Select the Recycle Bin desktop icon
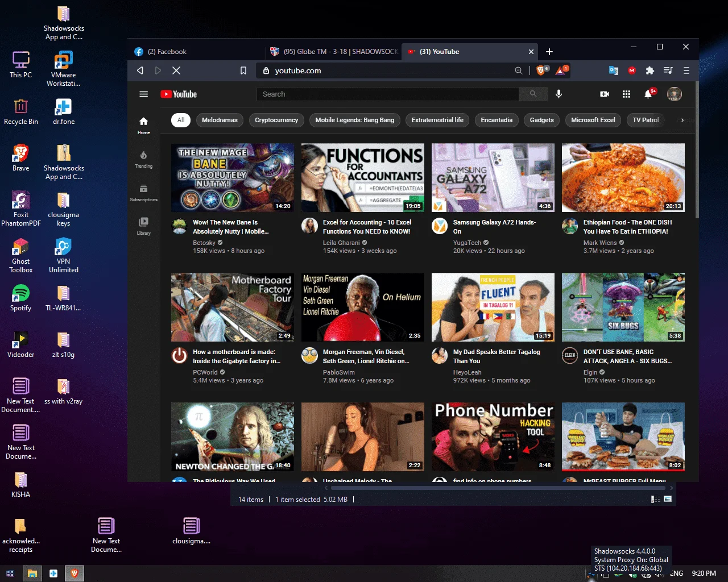Viewport: 728px width, 582px height. click(21, 112)
